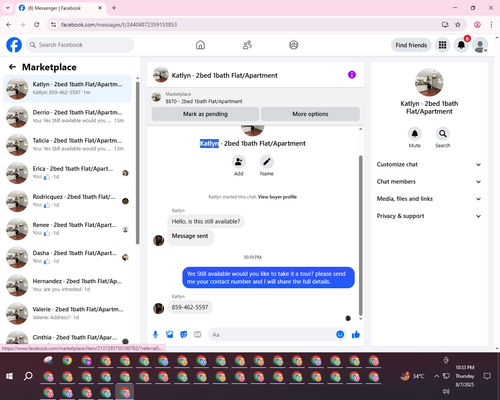Send a thumbs-up like
This screenshot has width=500, height=400.
(x=356, y=334)
